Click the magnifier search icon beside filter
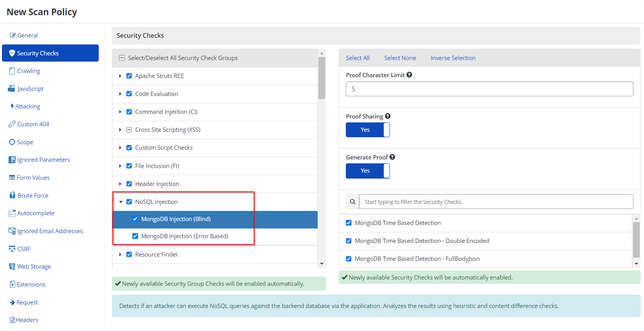The width and height of the screenshot is (644, 331). pos(352,202)
